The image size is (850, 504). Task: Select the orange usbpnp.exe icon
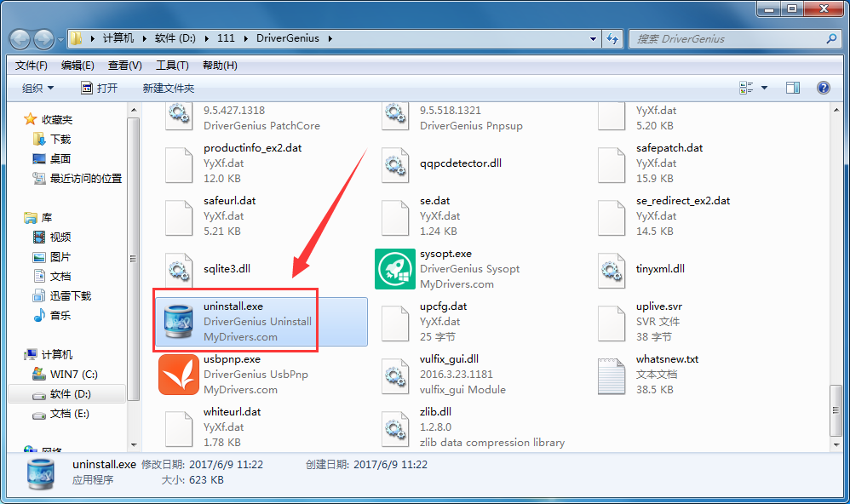[x=179, y=375]
